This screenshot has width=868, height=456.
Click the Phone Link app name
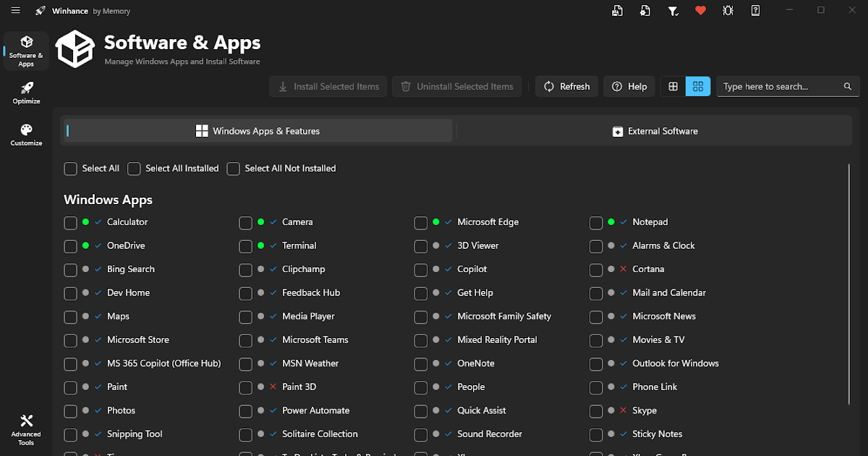click(655, 387)
